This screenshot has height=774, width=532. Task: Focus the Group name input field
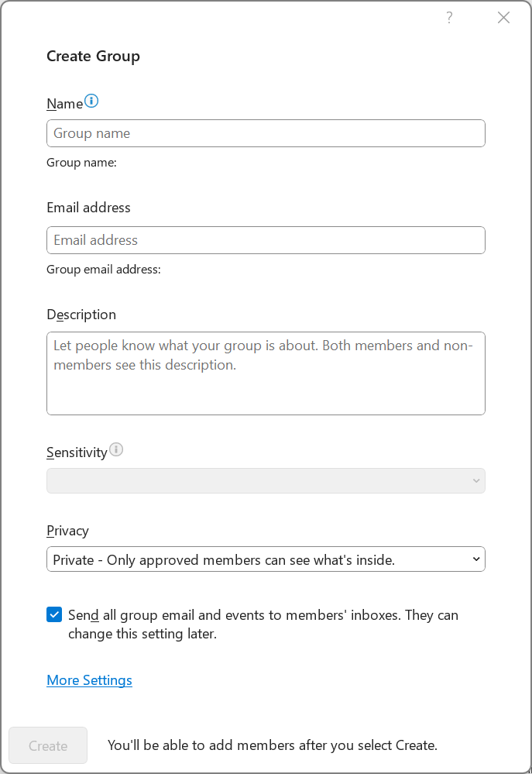[266, 133]
